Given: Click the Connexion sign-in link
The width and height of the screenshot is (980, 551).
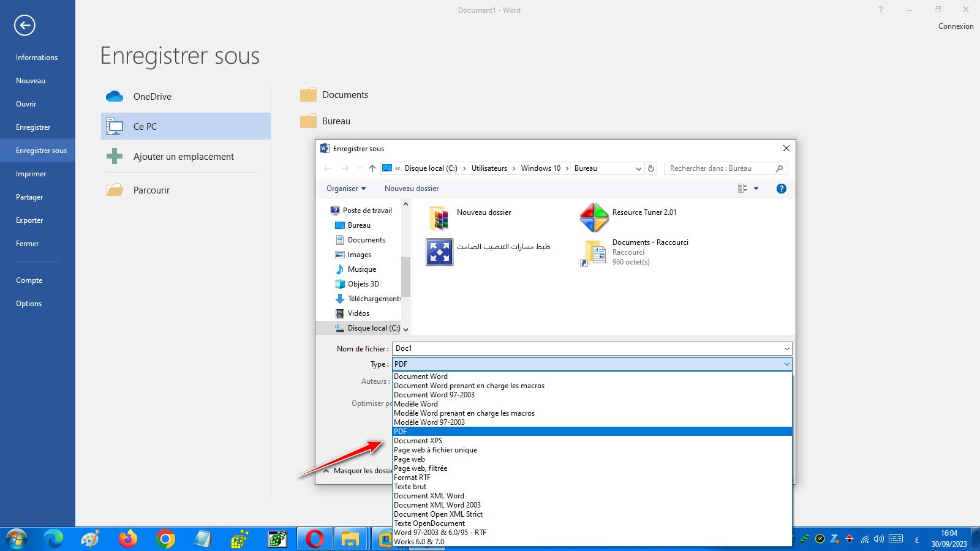Looking at the screenshot, I should (956, 26).
